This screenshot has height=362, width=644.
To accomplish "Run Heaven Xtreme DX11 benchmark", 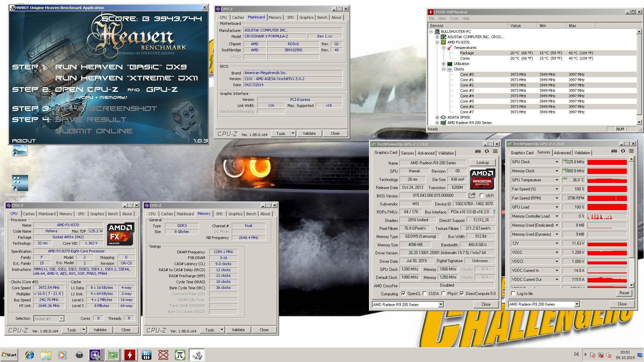I will click(x=126, y=78).
